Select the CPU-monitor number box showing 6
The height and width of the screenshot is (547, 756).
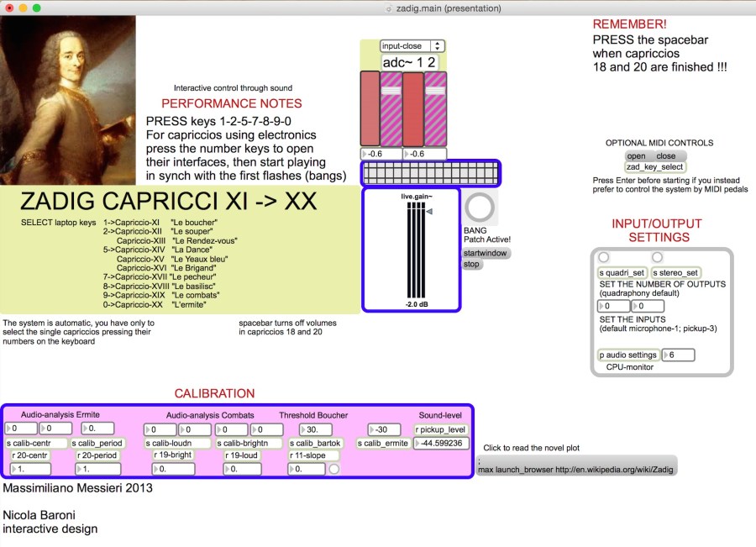(679, 355)
